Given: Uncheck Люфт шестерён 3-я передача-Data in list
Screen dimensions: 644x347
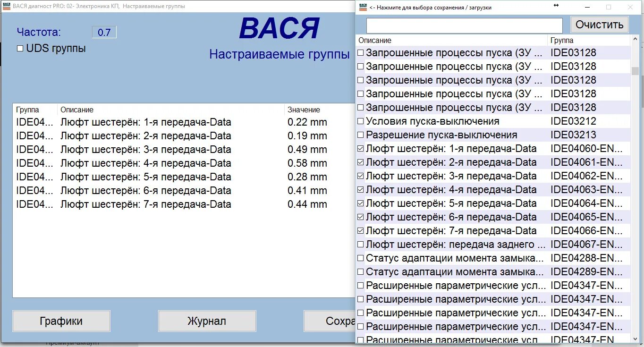Looking at the screenshot, I should tap(361, 176).
